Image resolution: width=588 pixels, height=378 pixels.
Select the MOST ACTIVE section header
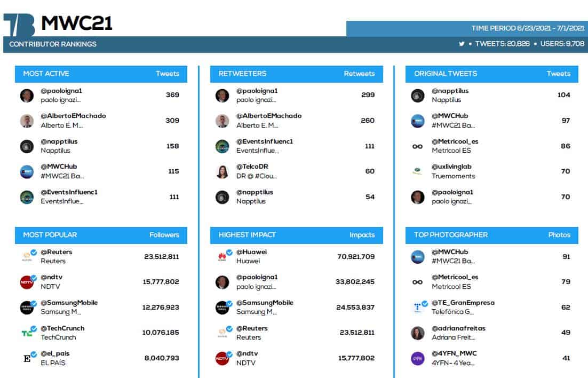coord(101,74)
